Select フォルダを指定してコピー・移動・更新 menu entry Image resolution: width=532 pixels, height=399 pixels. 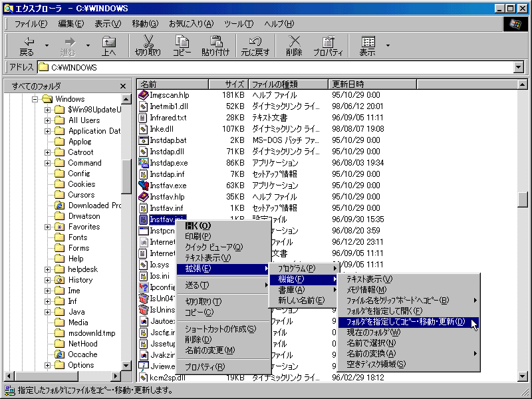402,322
